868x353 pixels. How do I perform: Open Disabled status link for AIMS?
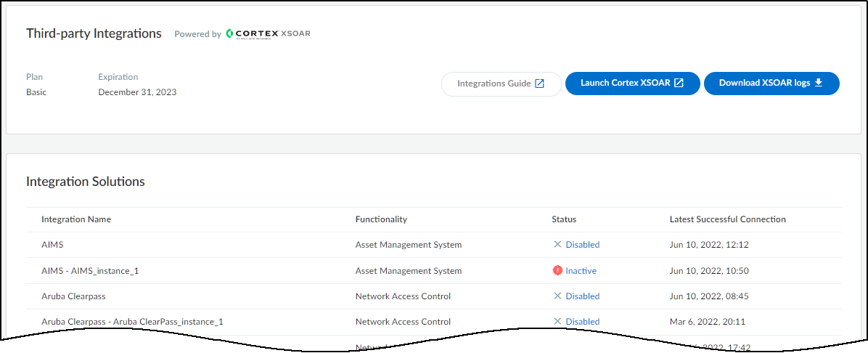click(583, 245)
